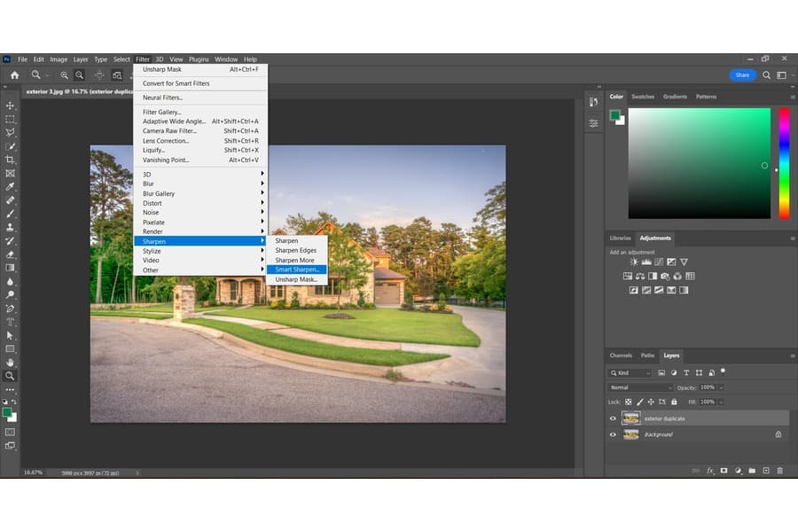The height and width of the screenshot is (532, 798).
Task: Click the Delete layer trash icon
Action: [780, 471]
